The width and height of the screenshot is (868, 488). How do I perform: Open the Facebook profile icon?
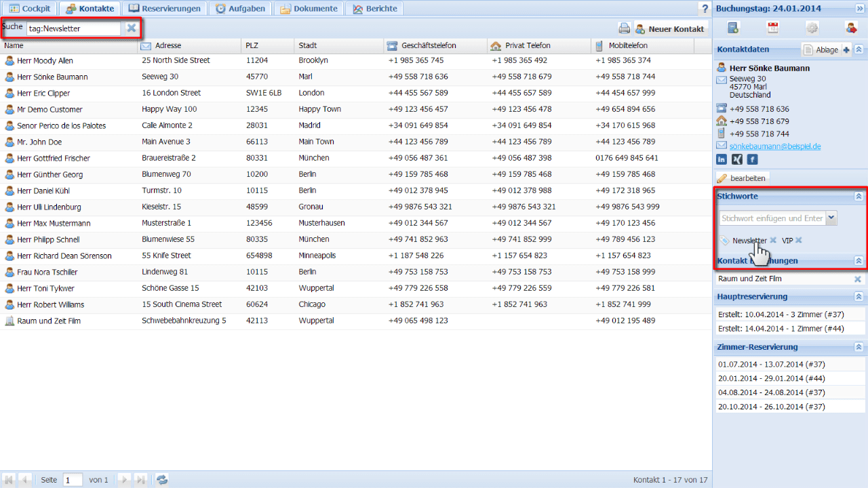tap(752, 159)
